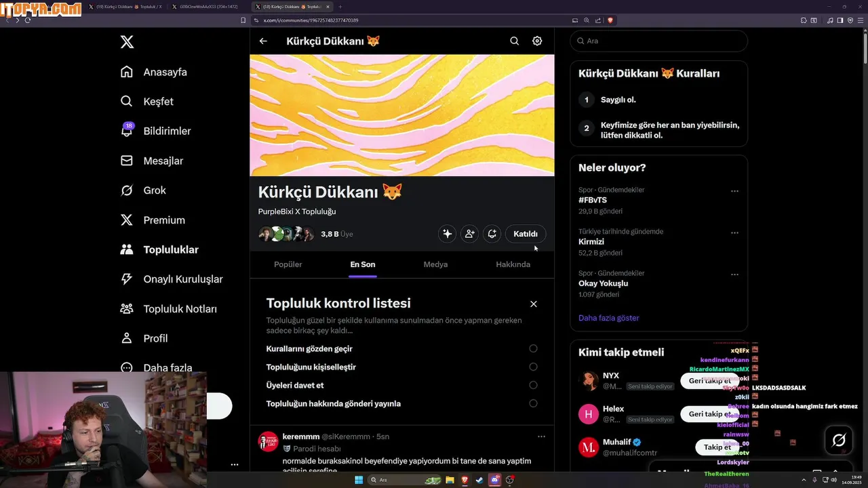Invite members with the add-person icon
The width and height of the screenshot is (868, 488).
pyautogui.click(x=469, y=234)
